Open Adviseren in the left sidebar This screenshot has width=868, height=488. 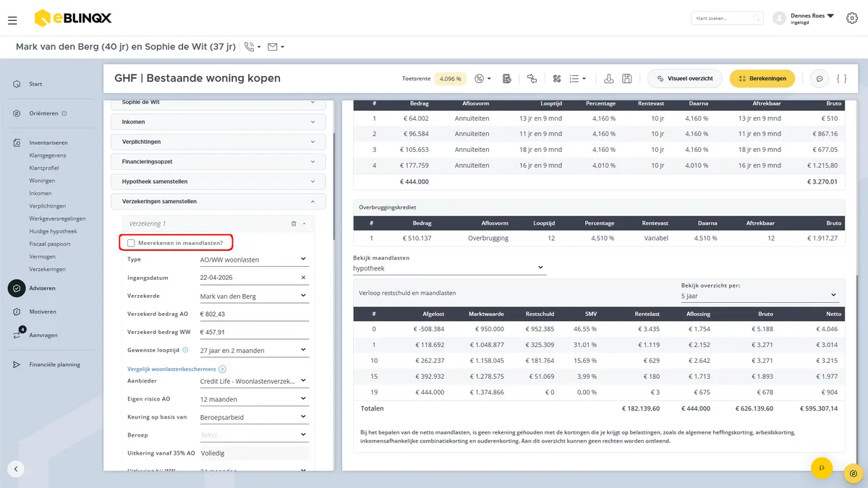coord(42,288)
